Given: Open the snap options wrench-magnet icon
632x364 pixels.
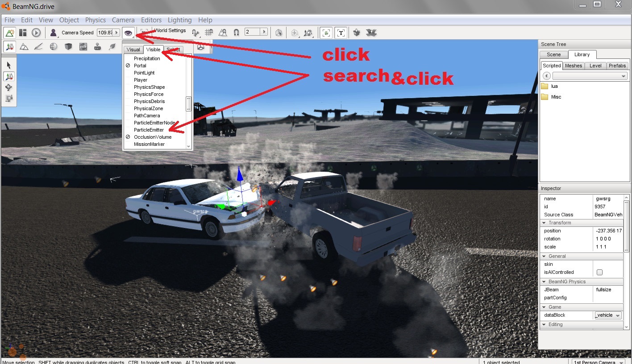Looking at the screenshot, I should point(195,33).
